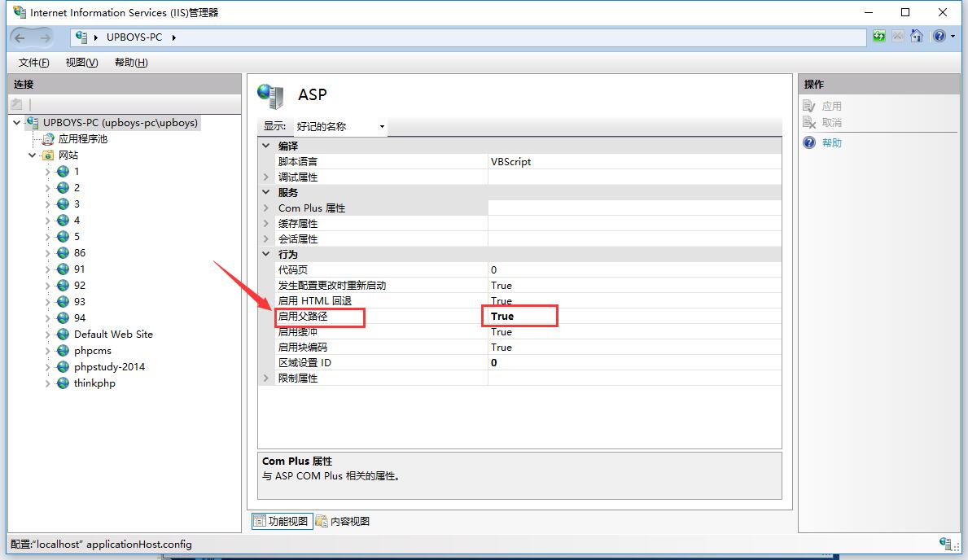Click 取消 in the 操作 pane
This screenshot has width=968, height=560.
831,122
